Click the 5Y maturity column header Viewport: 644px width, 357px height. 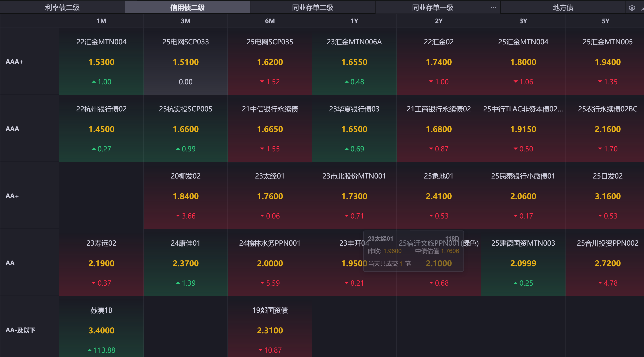[605, 21]
